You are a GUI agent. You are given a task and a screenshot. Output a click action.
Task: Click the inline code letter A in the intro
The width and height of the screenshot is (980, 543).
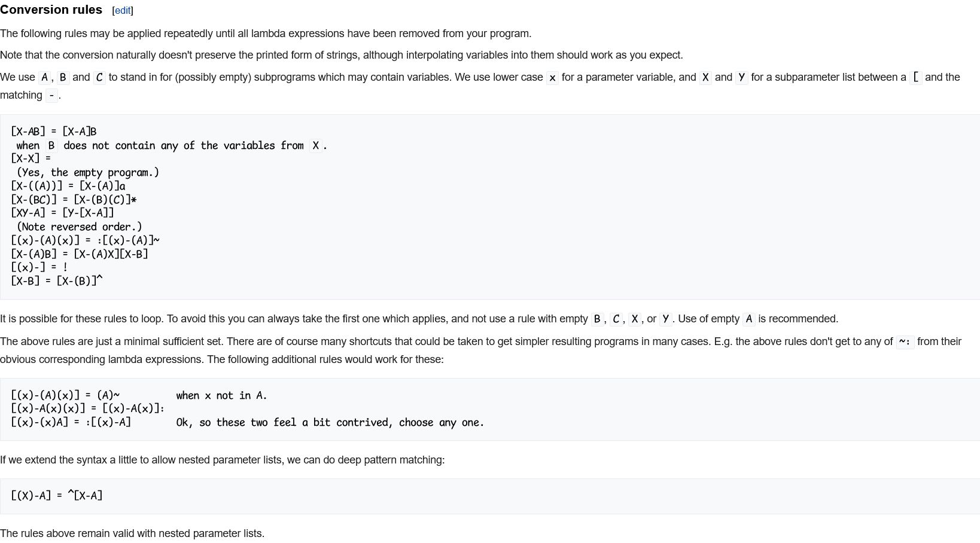tap(44, 78)
